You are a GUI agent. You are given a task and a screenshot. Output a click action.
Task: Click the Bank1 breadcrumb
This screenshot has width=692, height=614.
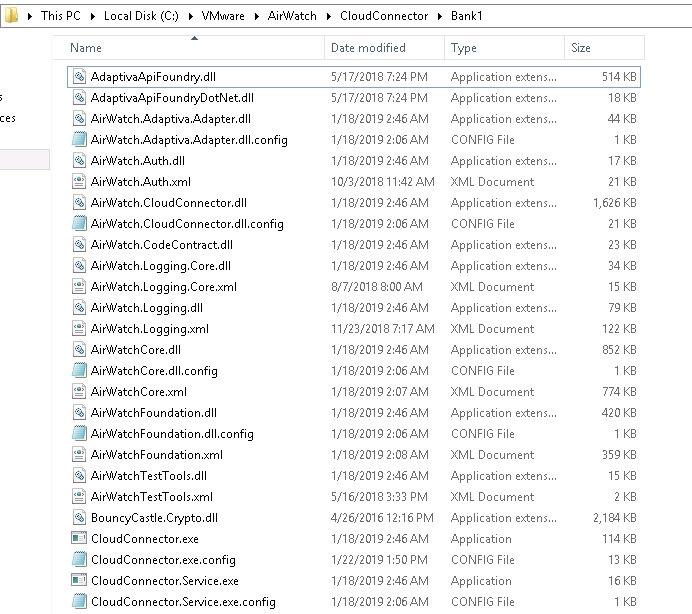466,16
